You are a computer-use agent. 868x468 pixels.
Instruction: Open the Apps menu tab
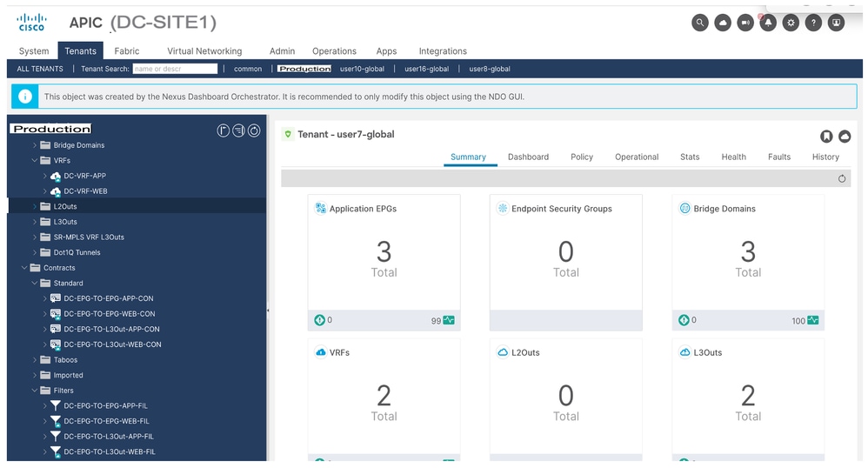[386, 51]
